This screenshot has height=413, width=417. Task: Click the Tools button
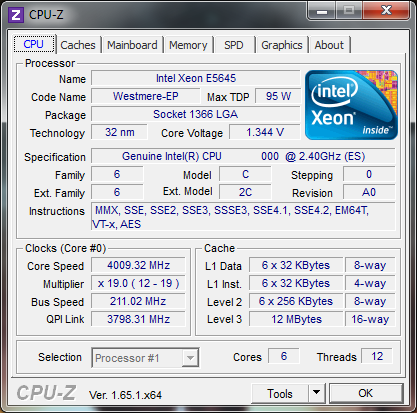click(280, 393)
